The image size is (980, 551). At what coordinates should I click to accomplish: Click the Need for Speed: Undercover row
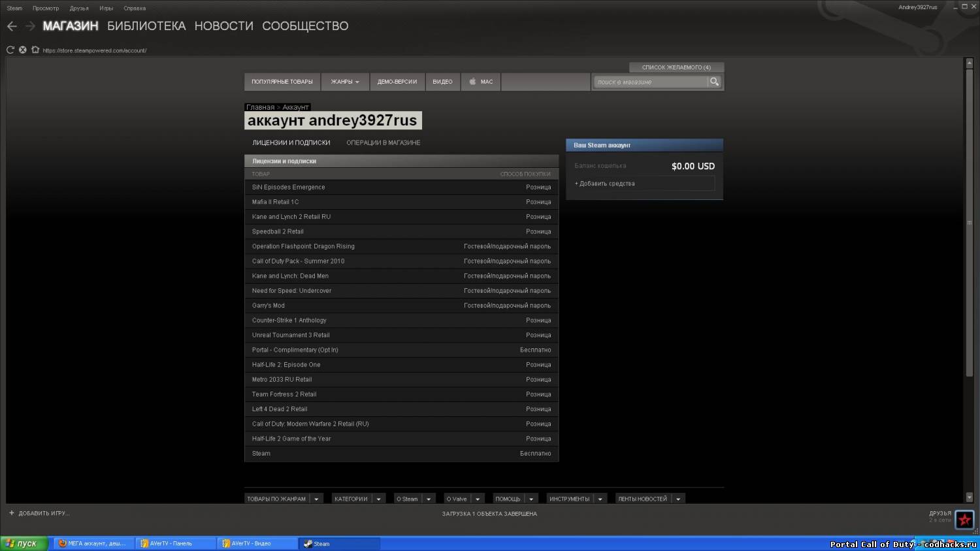[x=401, y=291]
